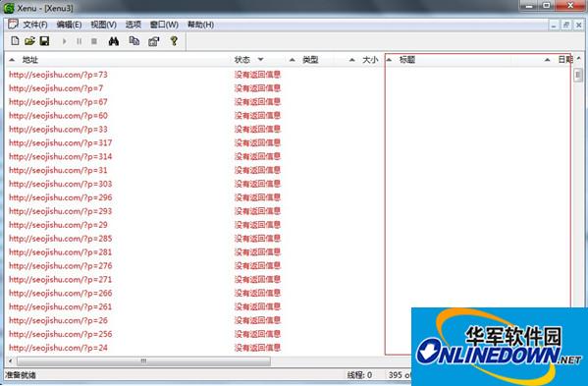Click the link http://seojishu.com/?p=73

(x=58, y=75)
